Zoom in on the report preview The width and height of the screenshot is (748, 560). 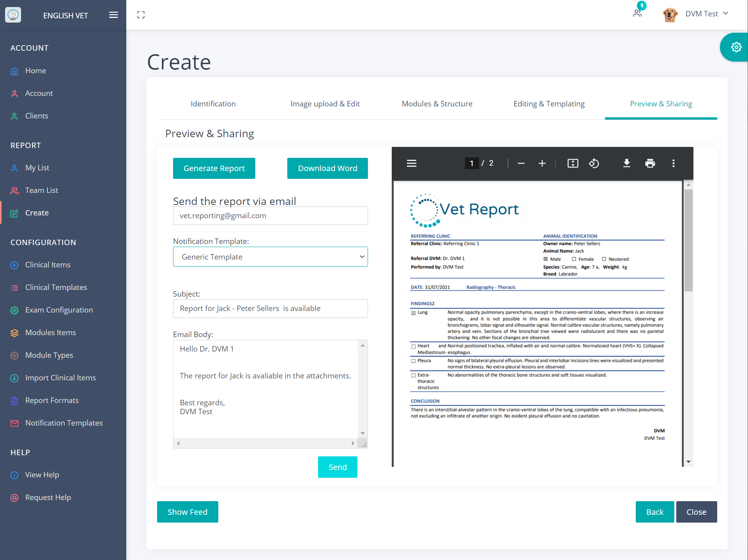click(x=542, y=163)
